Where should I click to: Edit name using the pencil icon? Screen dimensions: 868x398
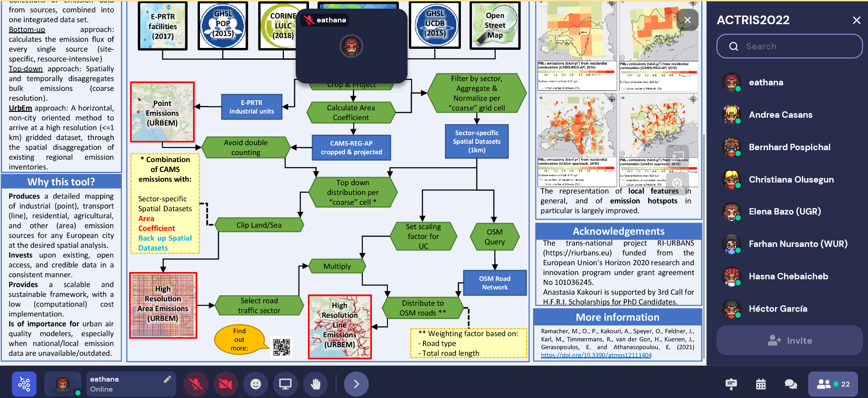167,379
